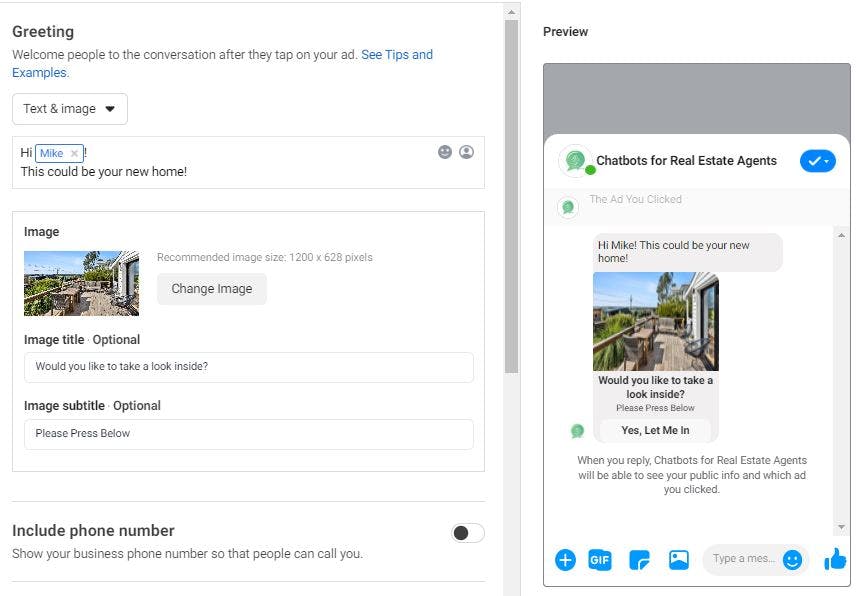Click the preview scrollbar down arrow
The image size is (858, 596).
pos(841,527)
